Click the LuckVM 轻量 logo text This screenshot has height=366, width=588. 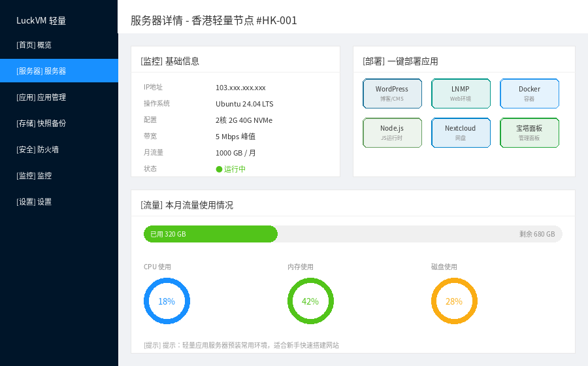tap(41, 21)
